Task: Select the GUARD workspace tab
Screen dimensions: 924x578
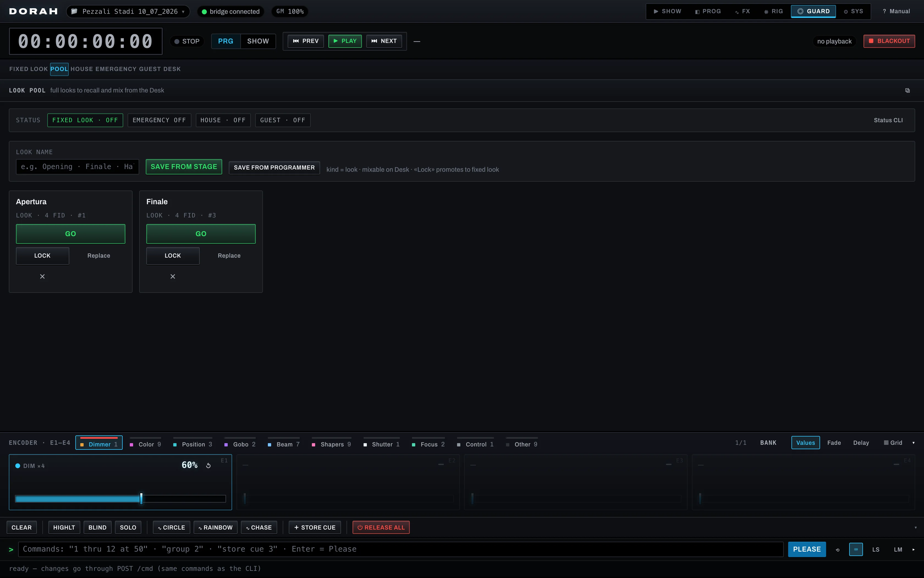Action: [x=813, y=12]
